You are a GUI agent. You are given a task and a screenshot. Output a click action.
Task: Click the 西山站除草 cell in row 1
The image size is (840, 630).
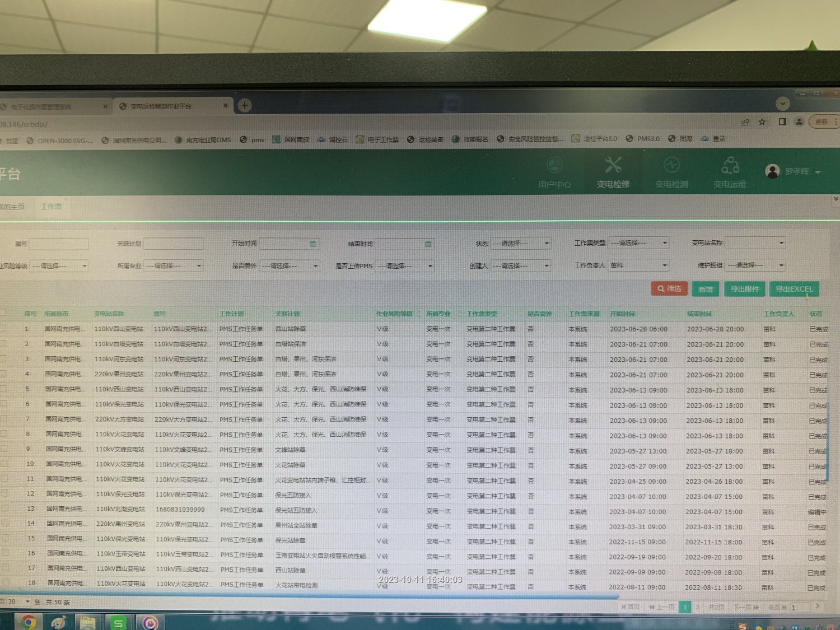tap(290, 329)
